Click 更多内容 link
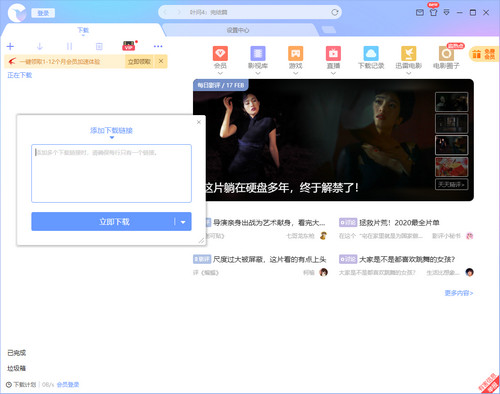This screenshot has width=500, height=394. [x=459, y=293]
